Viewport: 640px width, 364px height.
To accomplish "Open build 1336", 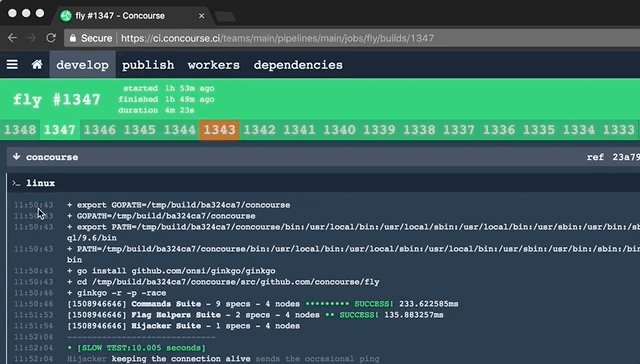I will click(x=499, y=130).
